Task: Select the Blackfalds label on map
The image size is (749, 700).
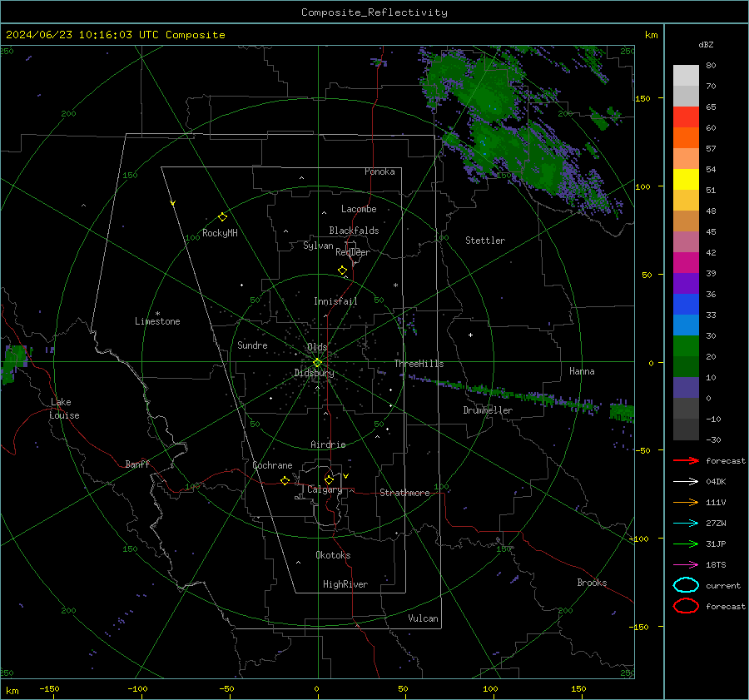Action: tap(354, 231)
